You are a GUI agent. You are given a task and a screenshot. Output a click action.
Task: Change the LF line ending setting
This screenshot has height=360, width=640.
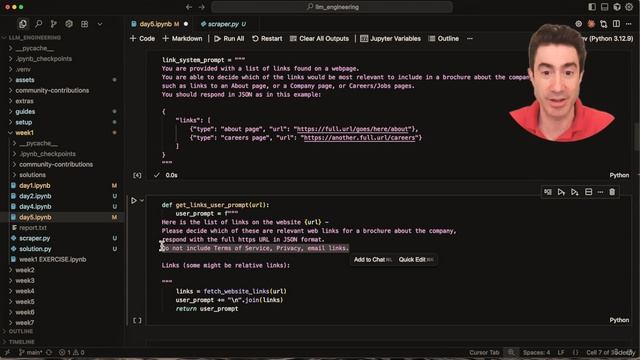tap(561, 353)
